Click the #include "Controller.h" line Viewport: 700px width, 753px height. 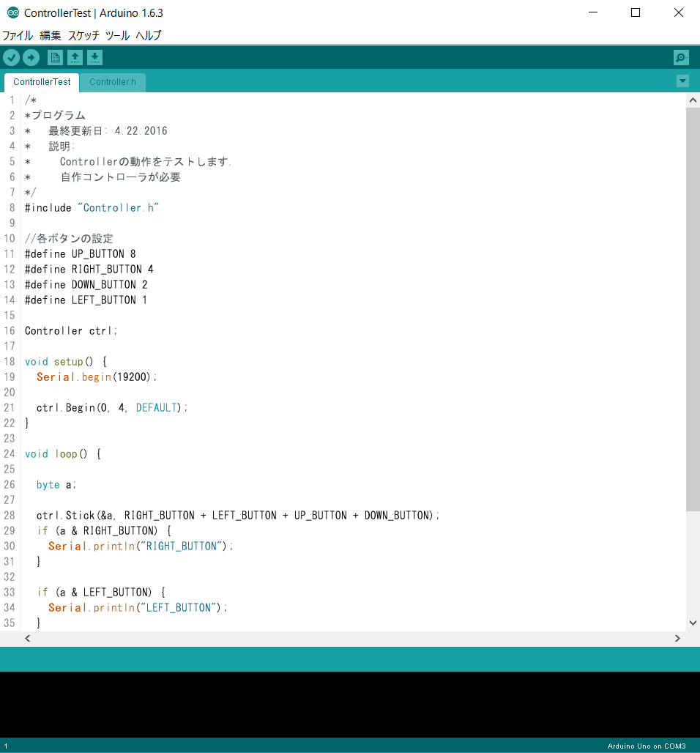coord(92,208)
